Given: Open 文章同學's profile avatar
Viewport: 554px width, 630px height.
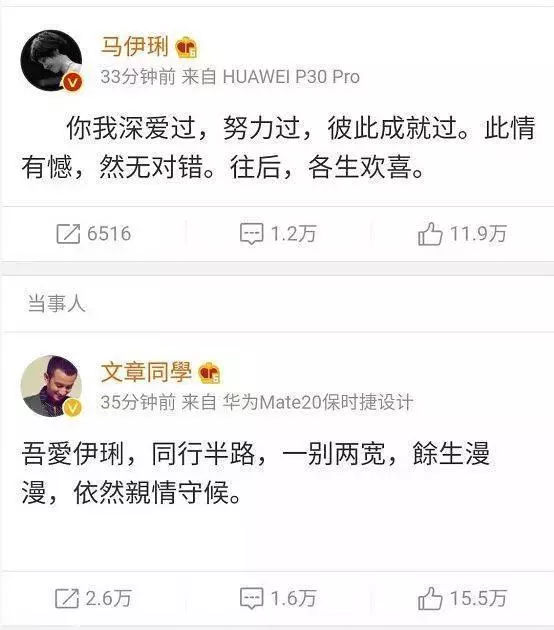Looking at the screenshot, I should pos(51,386).
